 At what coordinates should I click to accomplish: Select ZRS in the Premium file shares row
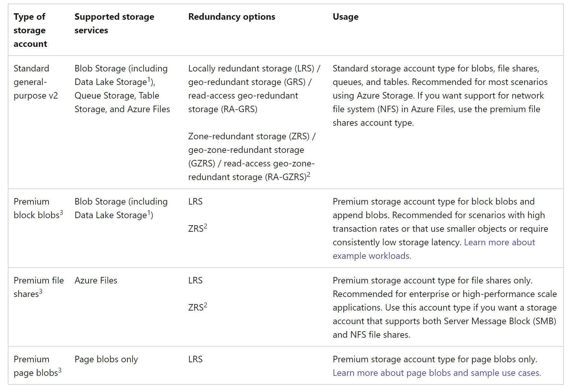198,307
